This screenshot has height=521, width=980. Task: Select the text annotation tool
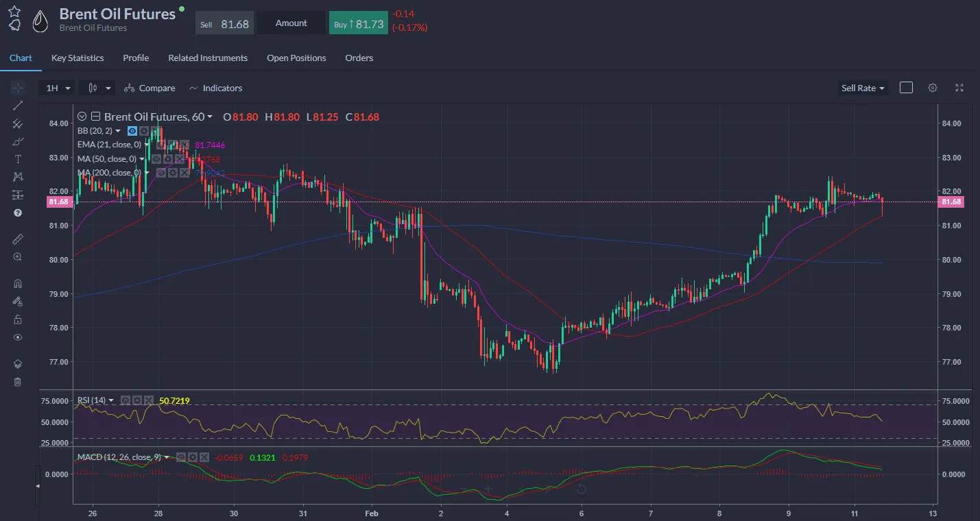(18, 159)
